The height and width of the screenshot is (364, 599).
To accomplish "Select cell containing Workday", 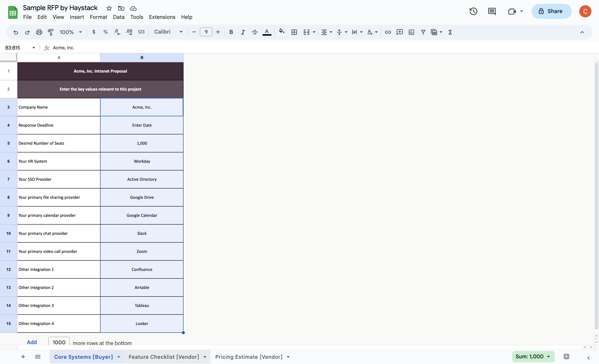I will 142,161.
